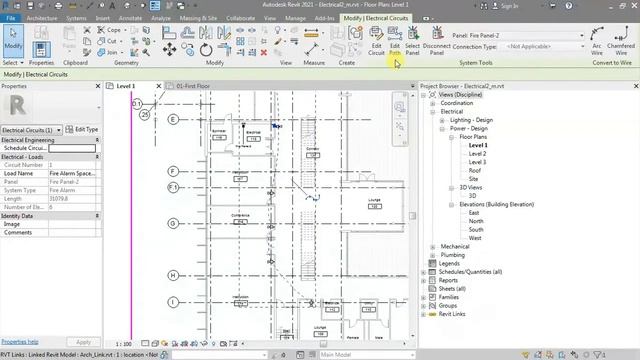Screen dimensions: 640x360
Task: Open the Annotate ribbon tab
Action: point(130,18)
